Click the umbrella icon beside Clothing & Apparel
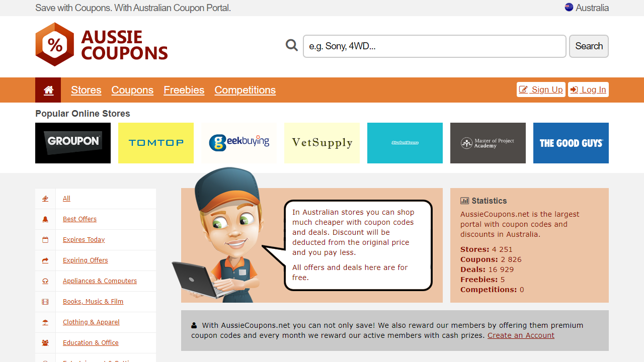Image resolution: width=644 pixels, height=362 pixels. pyautogui.click(x=45, y=322)
